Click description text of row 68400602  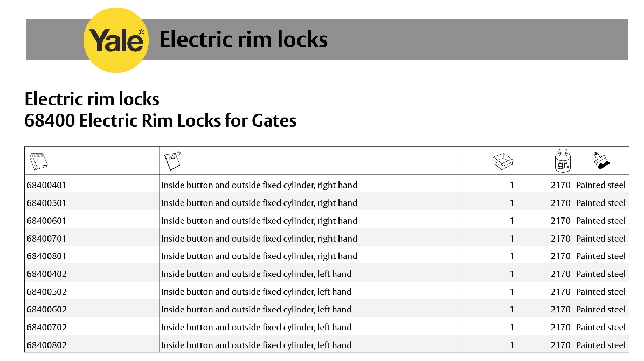pos(256,310)
